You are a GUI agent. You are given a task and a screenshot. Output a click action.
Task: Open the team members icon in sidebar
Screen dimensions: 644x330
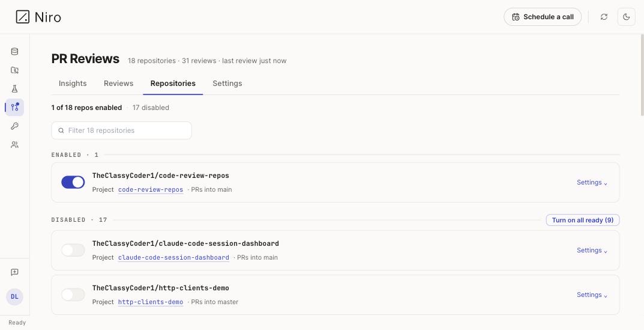tap(14, 145)
